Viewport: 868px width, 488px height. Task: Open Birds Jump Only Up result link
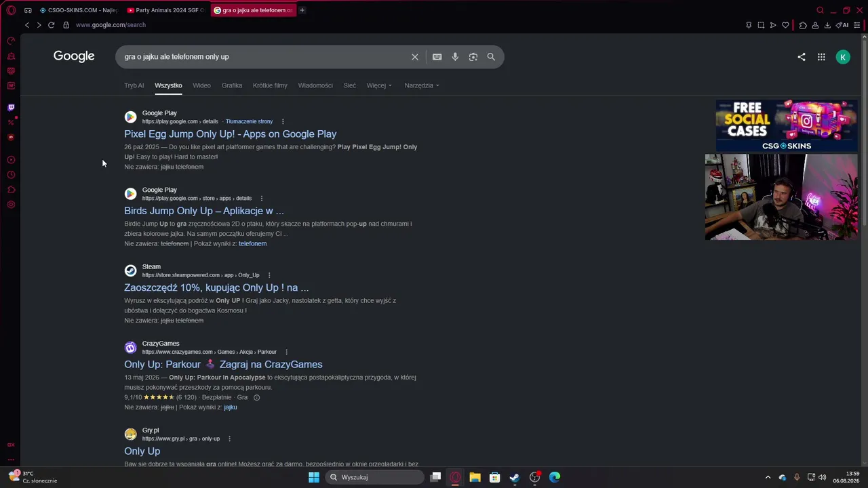(x=204, y=211)
